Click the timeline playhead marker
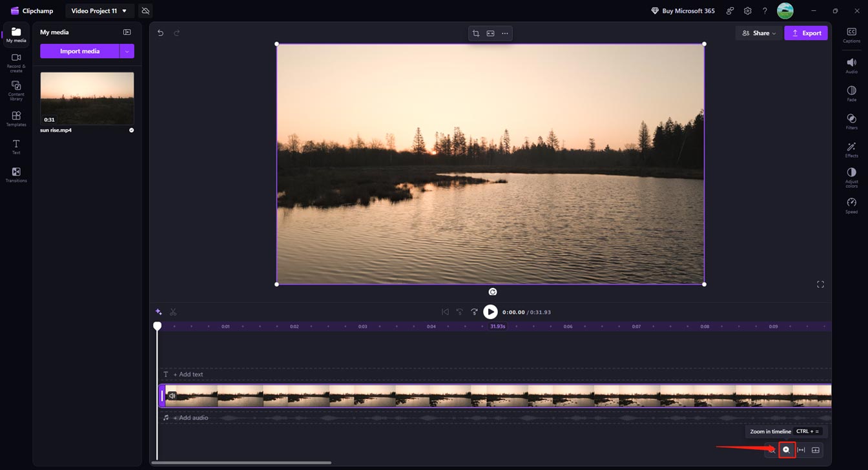The width and height of the screenshot is (868, 470). [157, 326]
